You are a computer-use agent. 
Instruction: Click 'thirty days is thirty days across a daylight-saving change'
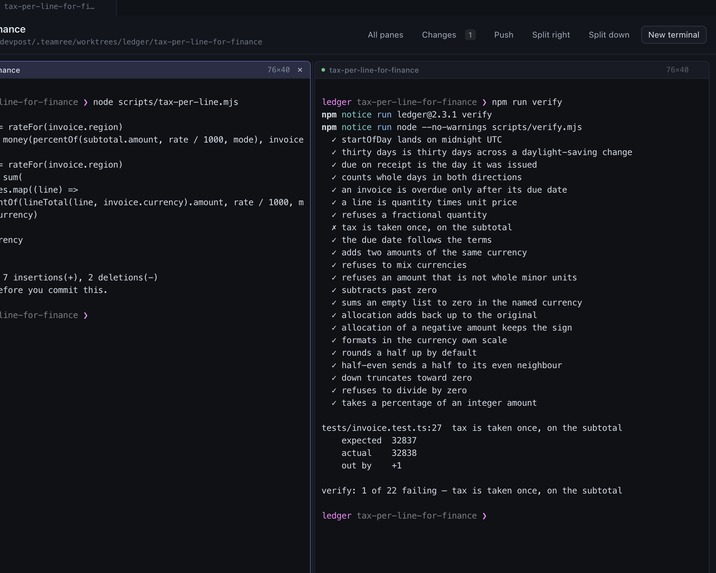coord(482,152)
